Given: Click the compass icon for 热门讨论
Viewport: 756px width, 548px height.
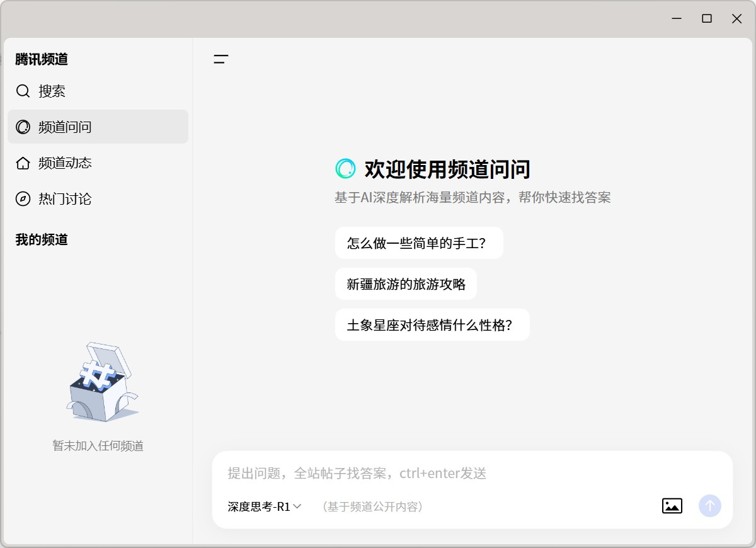Looking at the screenshot, I should pos(23,199).
